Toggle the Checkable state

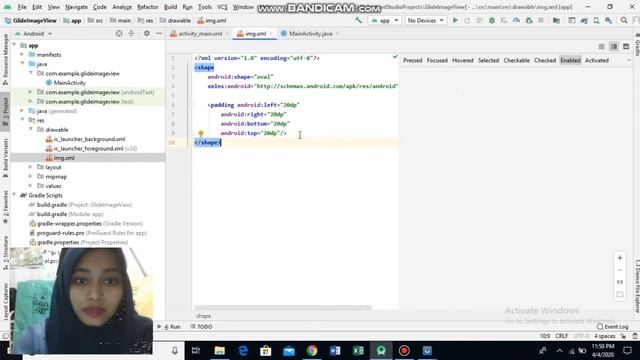tap(516, 60)
